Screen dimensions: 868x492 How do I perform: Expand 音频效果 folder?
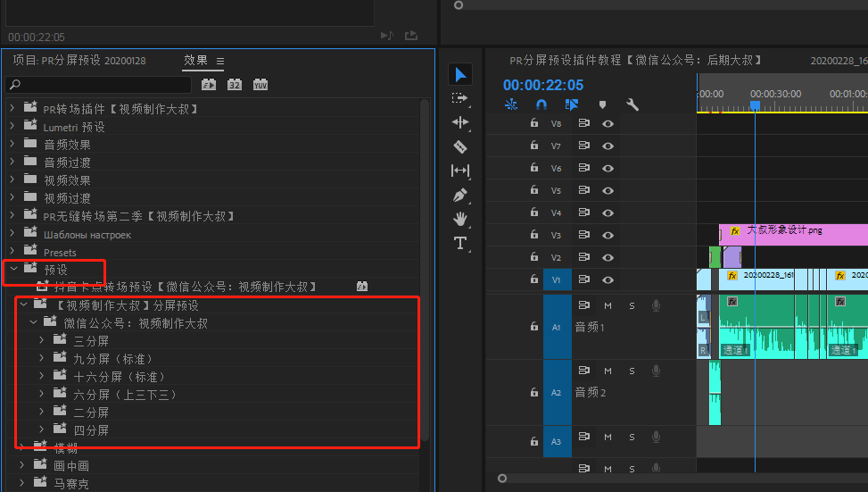pyautogui.click(x=12, y=144)
